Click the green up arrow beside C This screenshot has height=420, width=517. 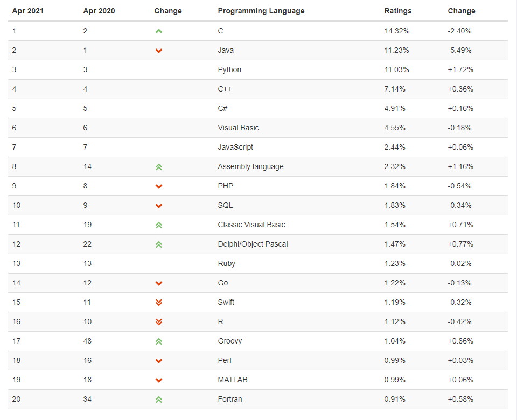[x=158, y=31]
